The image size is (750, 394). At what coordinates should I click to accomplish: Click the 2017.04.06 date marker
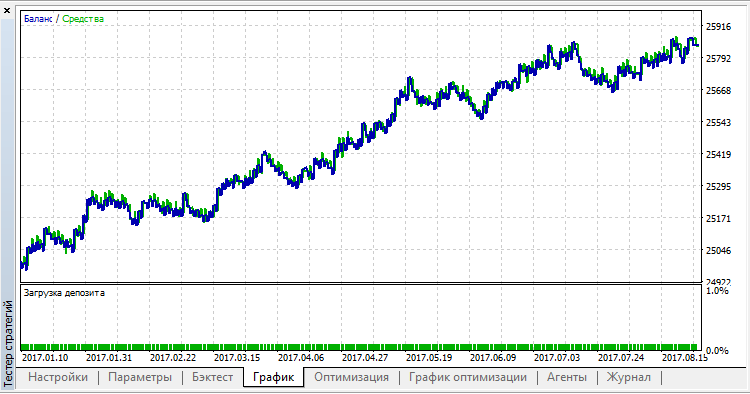coord(301,357)
